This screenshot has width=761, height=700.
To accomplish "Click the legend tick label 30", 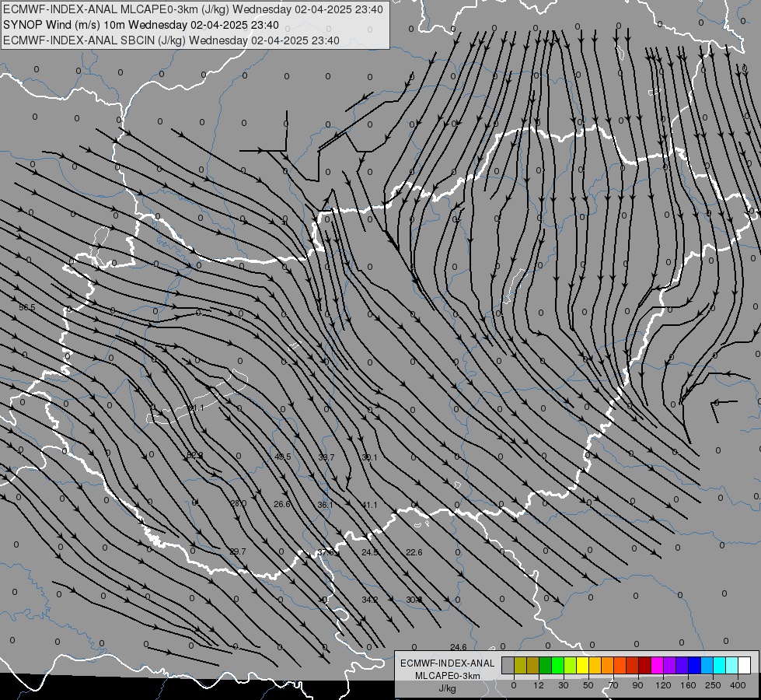I will click(564, 685).
